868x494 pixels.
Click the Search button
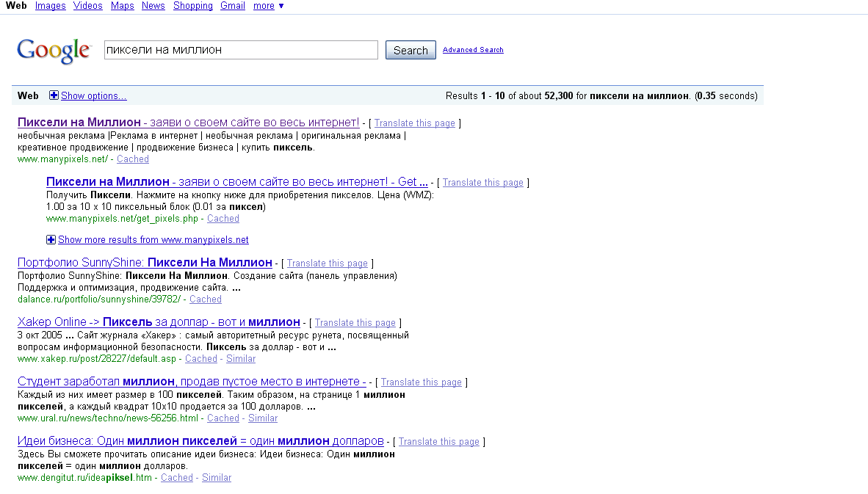410,49
